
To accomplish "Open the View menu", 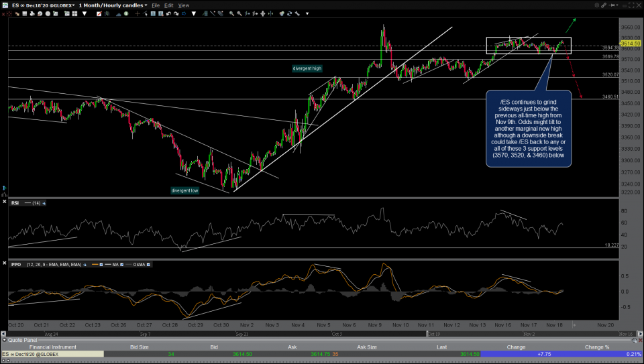I will pyautogui.click(x=184, y=5).
